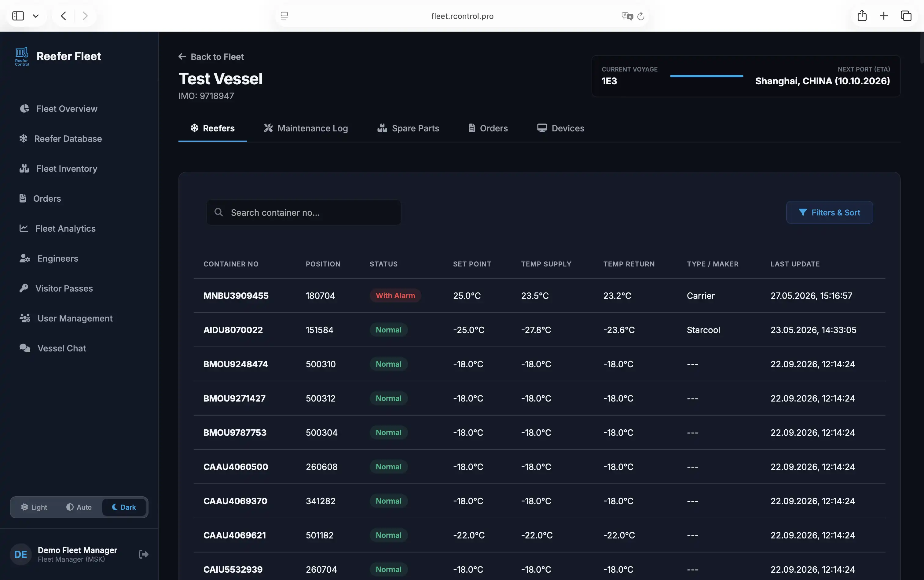Click the With Alarm status badge
This screenshot has width=924, height=580.
coord(395,296)
